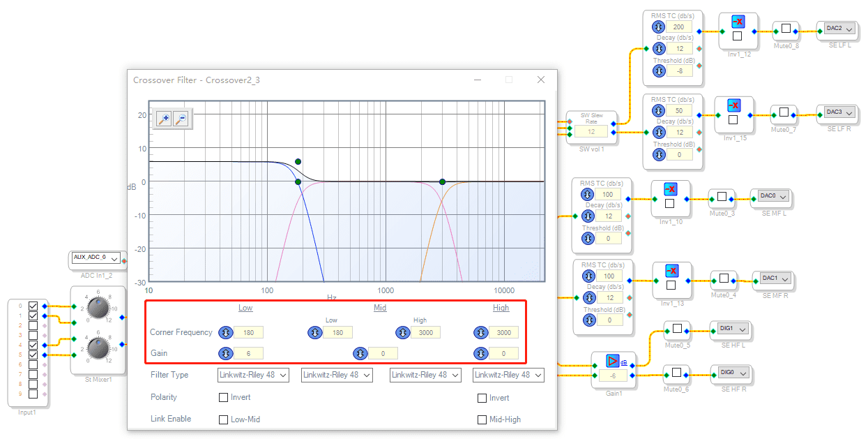This screenshot has width=868, height=439.
Task: Uncheck input channel 0 checkbox in Input1
Action: 33,306
